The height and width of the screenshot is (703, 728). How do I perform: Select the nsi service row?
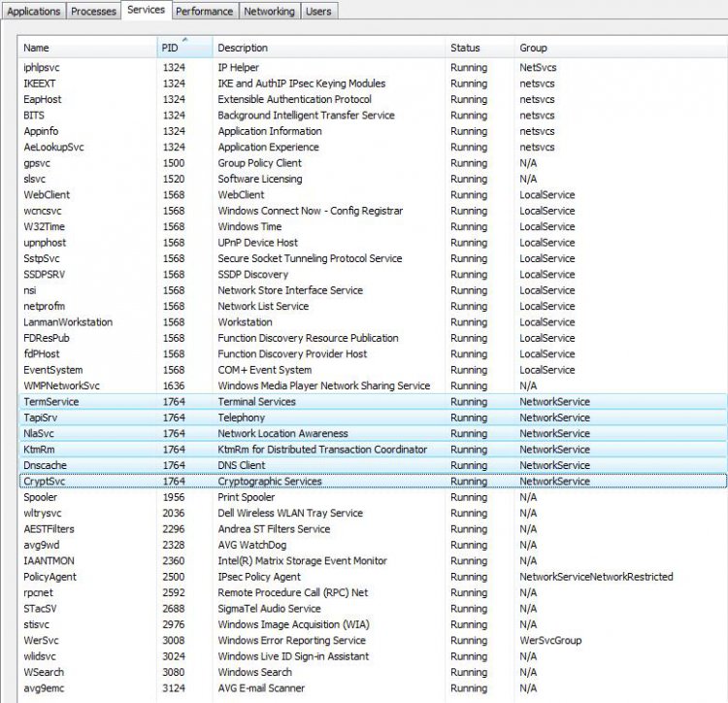373,290
